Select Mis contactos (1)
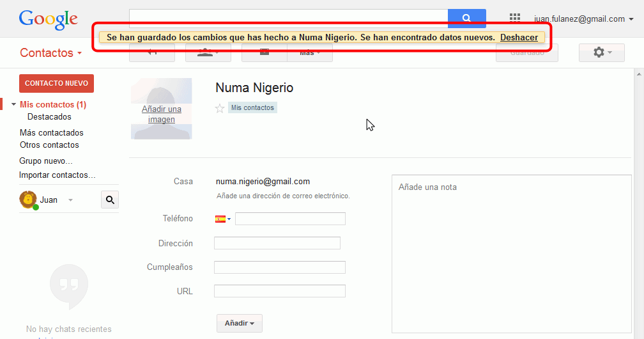The image size is (644, 339). click(x=53, y=104)
